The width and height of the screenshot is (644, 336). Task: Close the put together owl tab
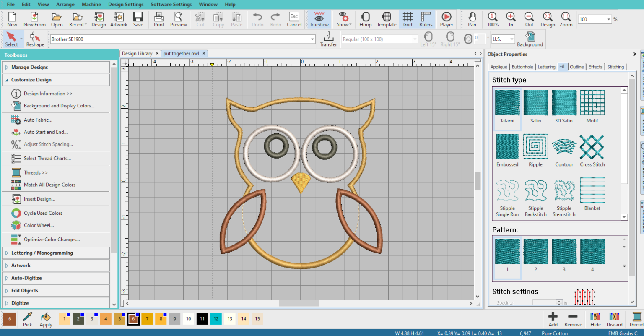point(204,53)
